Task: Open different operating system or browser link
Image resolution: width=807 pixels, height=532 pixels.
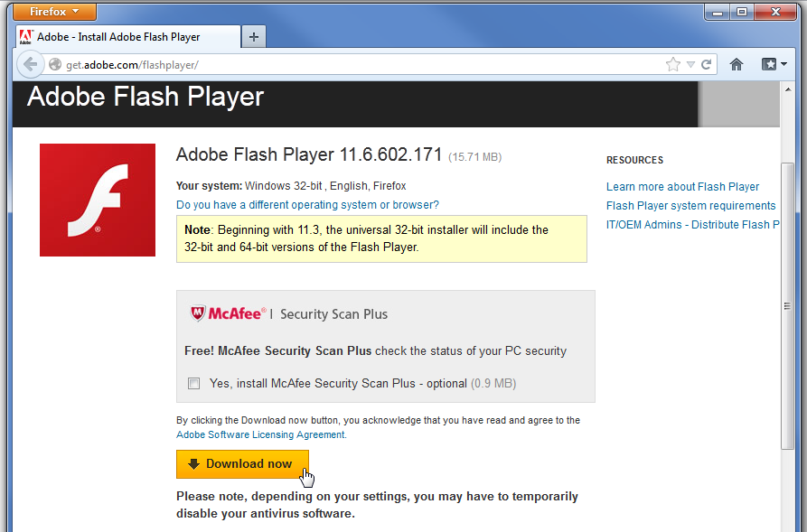Action: [x=307, y=205]
